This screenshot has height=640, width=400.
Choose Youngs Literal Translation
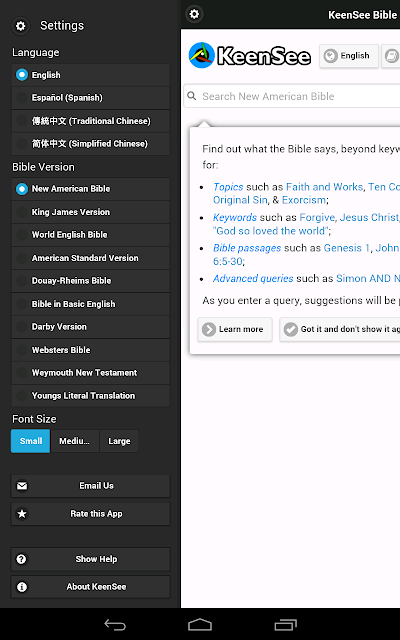coord(90,396)
